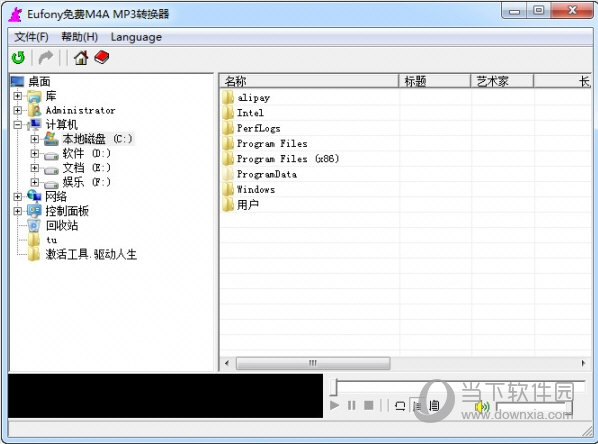The height and width of the screenshot is (444, 598).
Task: Select the Program Files folder
Action: coord(272,143)
